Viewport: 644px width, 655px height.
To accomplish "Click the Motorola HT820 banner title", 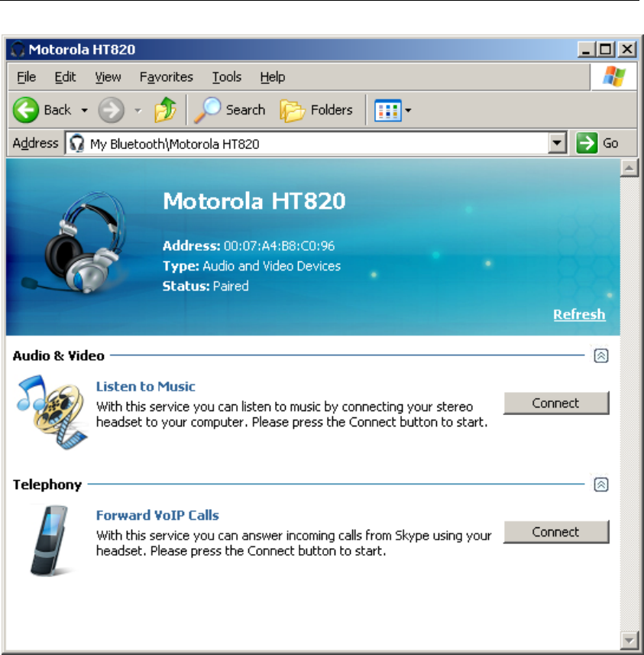I will (x=254, y=201).
